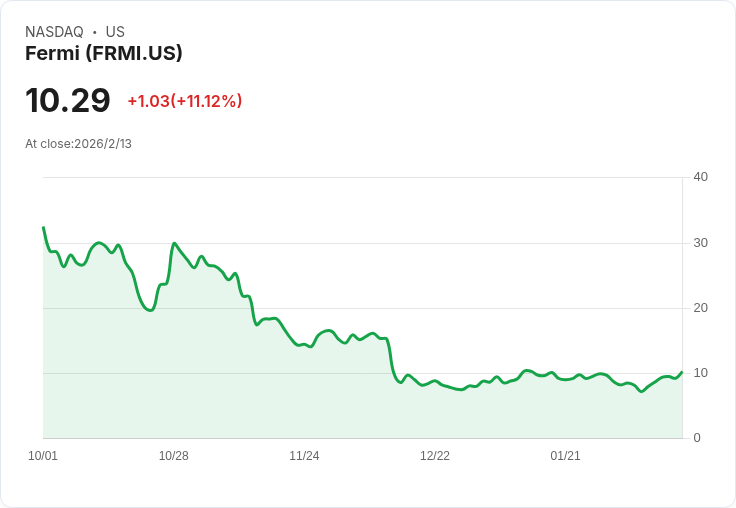Click the 40 value on y-axis
Screen dimensions: 736x508
tap(700, 177)
